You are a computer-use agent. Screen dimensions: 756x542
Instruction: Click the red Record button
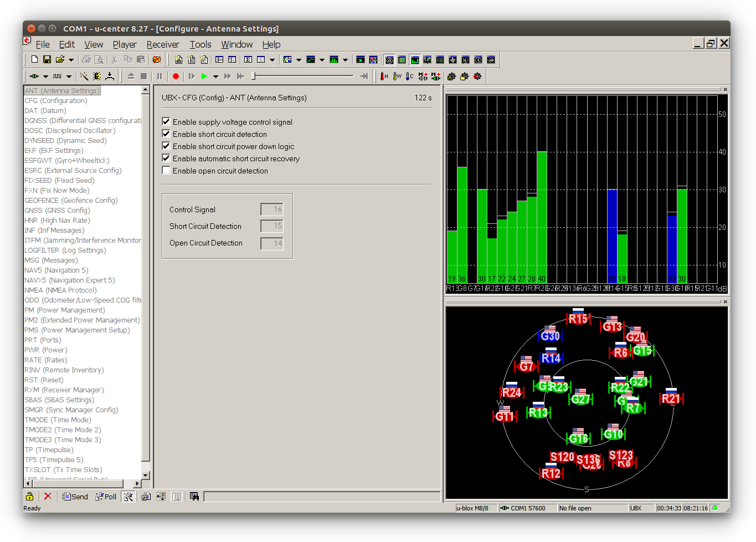pos(176,76)
